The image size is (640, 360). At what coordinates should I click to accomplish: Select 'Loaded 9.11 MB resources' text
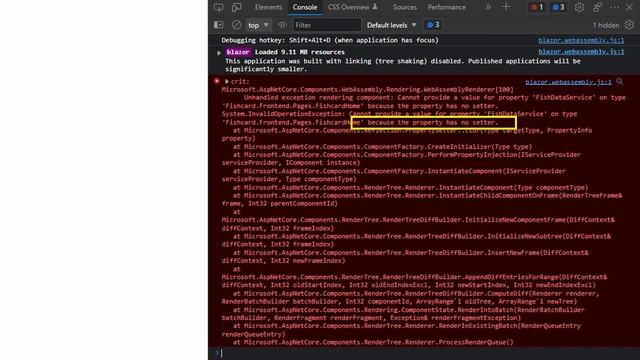pyautogui.click(x=300, y=52)
